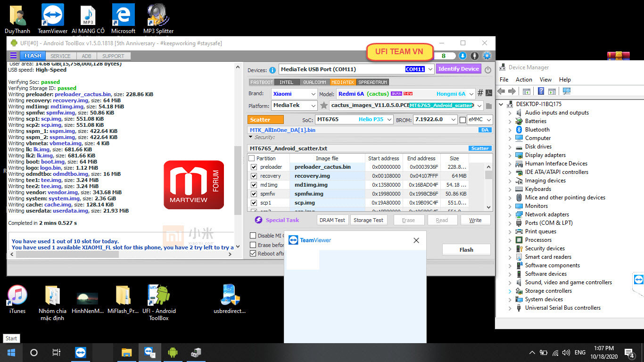Viewport: 644px width, 362px height.
Task: Switch to the ADB tab
Action: (x=87, y=56)
